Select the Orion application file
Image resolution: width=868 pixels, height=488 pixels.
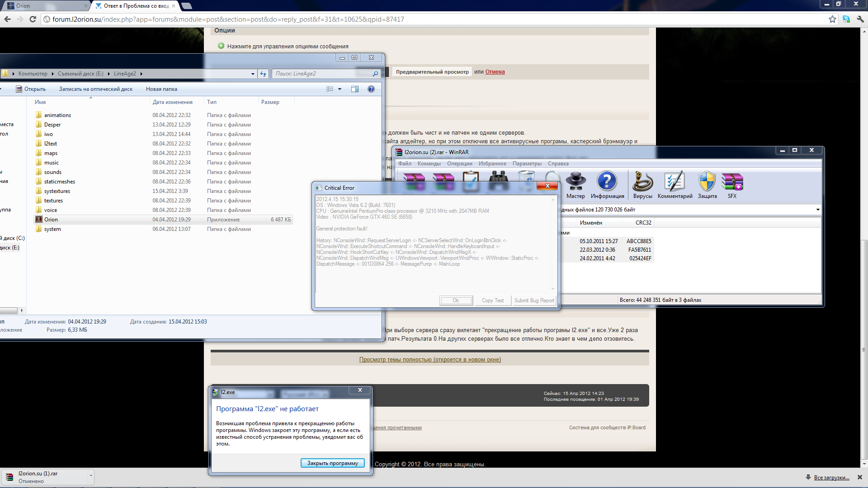163,220
